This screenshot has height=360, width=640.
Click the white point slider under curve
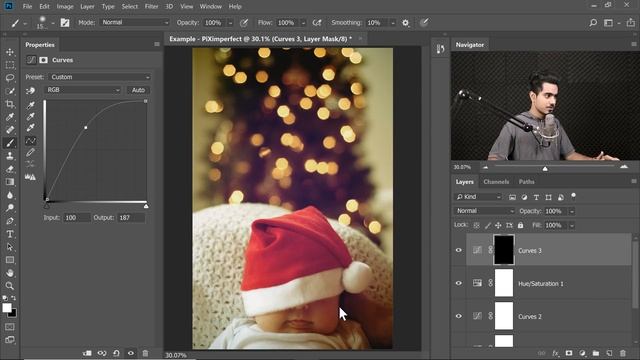coord(146,206)
